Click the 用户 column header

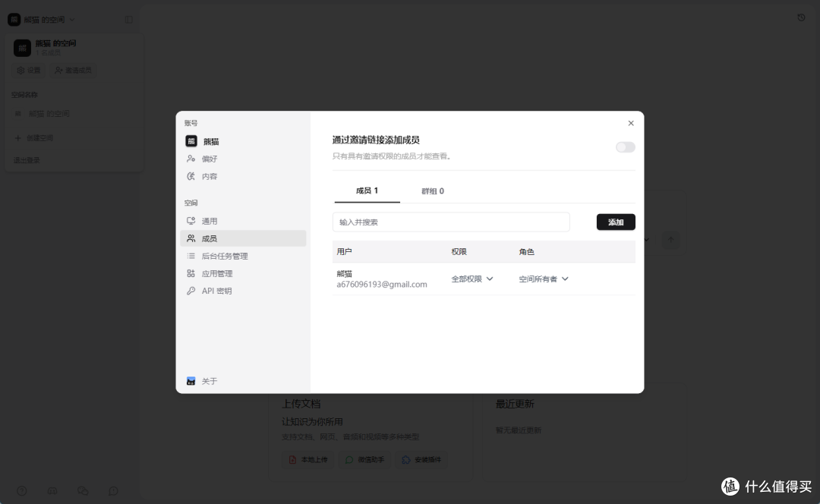(x=344, y=252)
